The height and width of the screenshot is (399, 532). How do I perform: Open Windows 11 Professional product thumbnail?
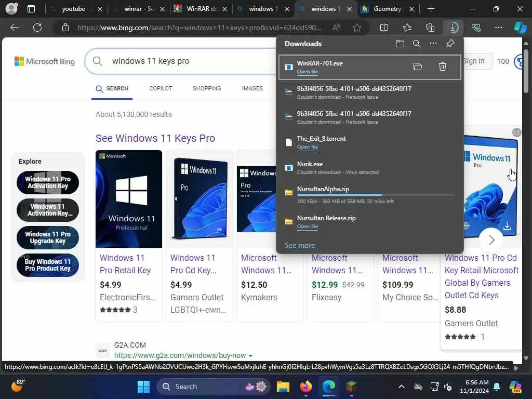(x=129, y=199)
